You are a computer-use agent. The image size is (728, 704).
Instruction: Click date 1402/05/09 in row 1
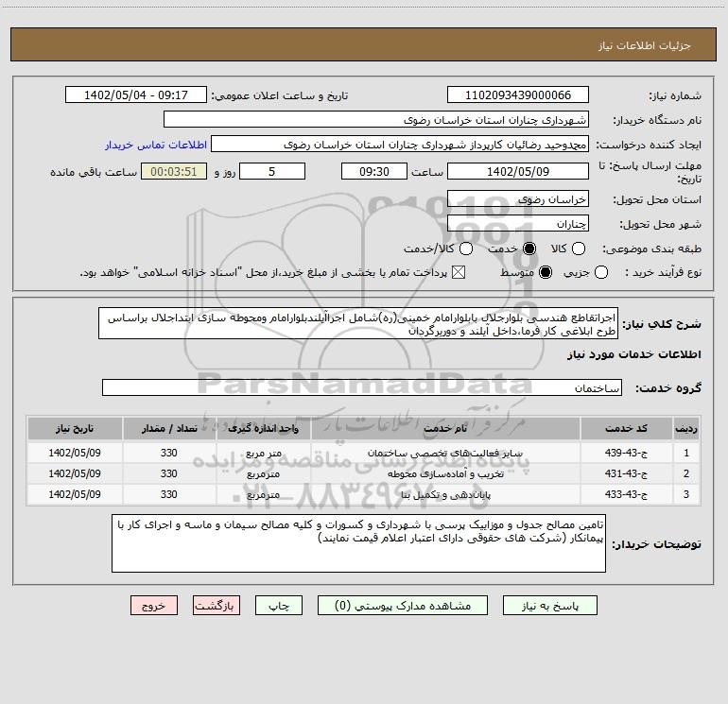point(75,453)
